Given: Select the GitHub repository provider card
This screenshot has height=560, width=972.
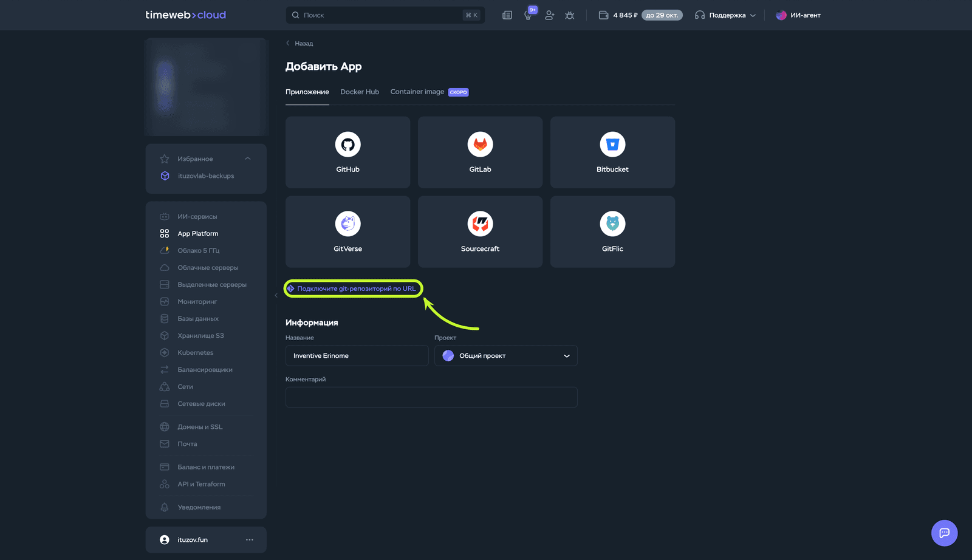Looking at the screenshot, I should [x=347, y=152].
